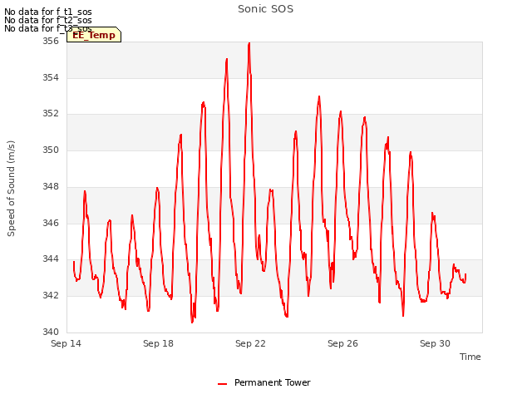This screenshot has height=399, width=532.
Task: Toggle the Permanent Tower legend entry
Action: 264,382
